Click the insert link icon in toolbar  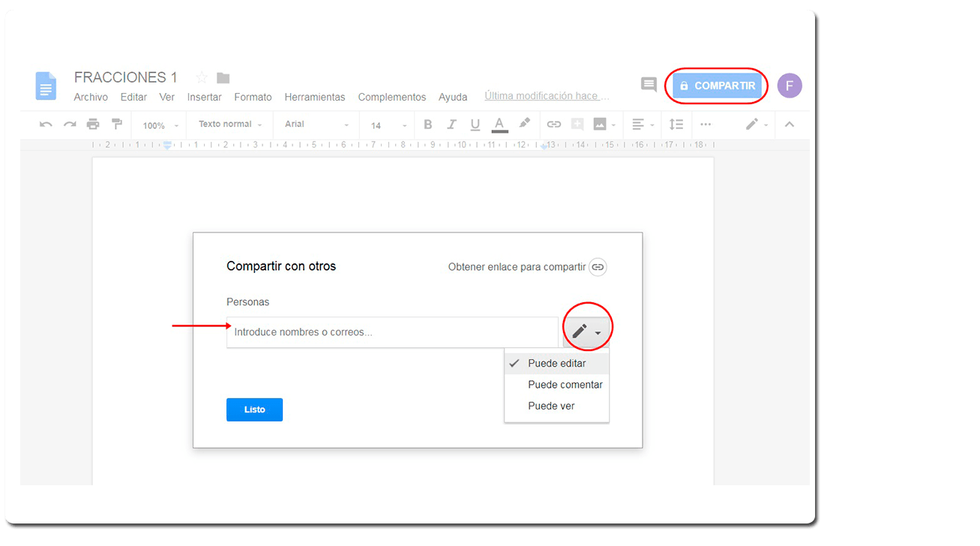coord(553,124)
